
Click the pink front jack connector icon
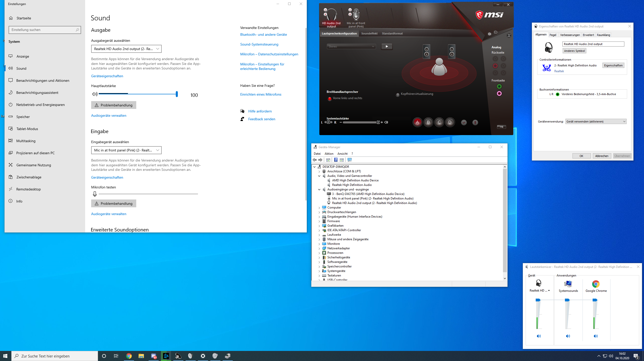tap(499, 94)
